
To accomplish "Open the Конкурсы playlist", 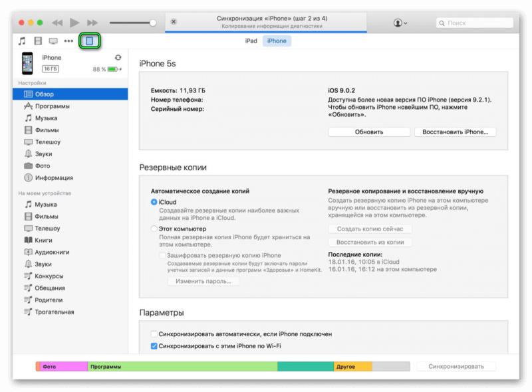I will click(x=70, y=276).
